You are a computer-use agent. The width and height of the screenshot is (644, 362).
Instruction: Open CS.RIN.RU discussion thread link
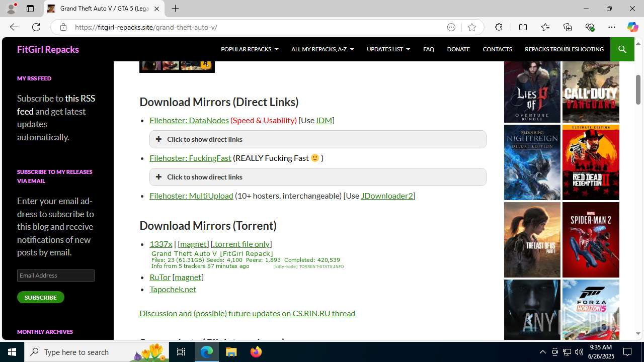[247, 313]
